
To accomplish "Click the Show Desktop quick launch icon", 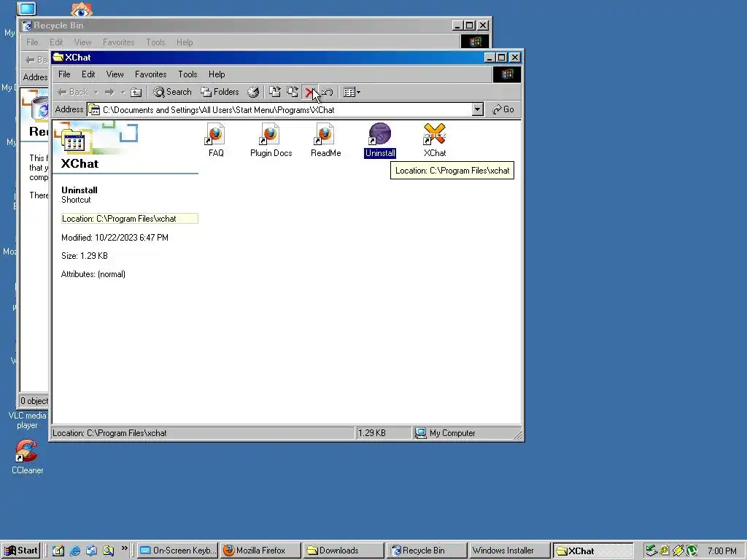I will (x=58, y=551).
